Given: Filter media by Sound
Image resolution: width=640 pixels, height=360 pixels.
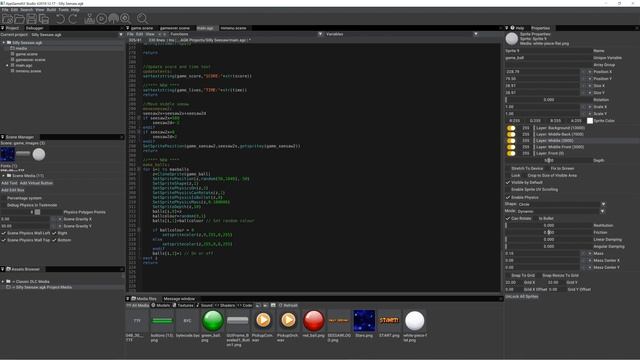Looking at the screenshot, I should point(204,305).
